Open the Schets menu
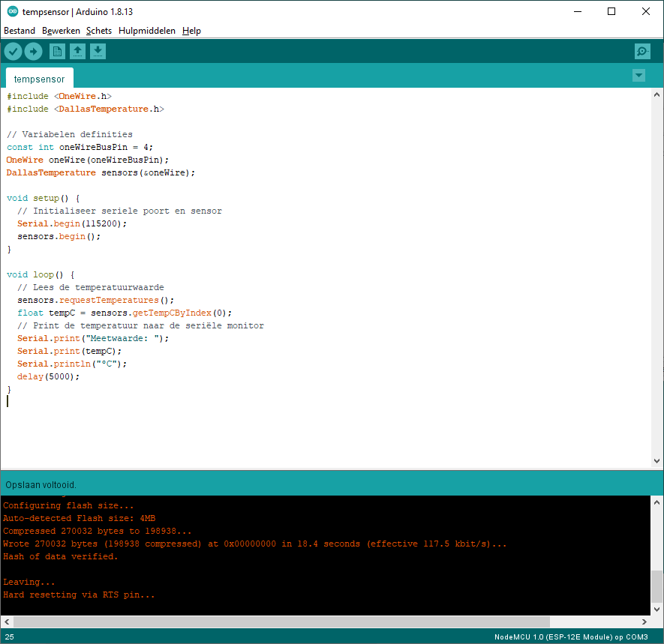Screen dimensions: 664x644 99,31
